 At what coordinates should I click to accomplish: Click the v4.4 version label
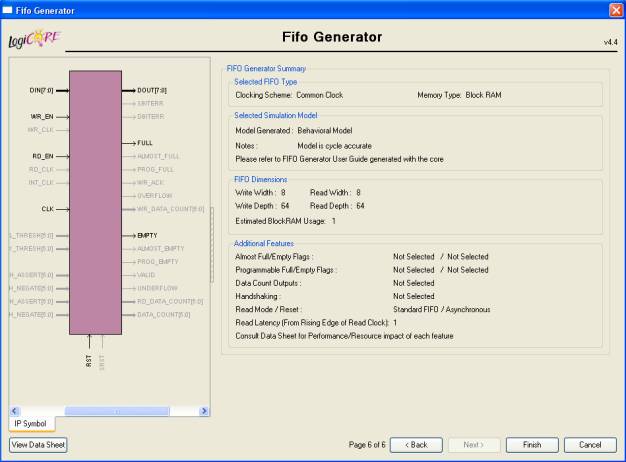pyautogui.click(x=610, y=42)
